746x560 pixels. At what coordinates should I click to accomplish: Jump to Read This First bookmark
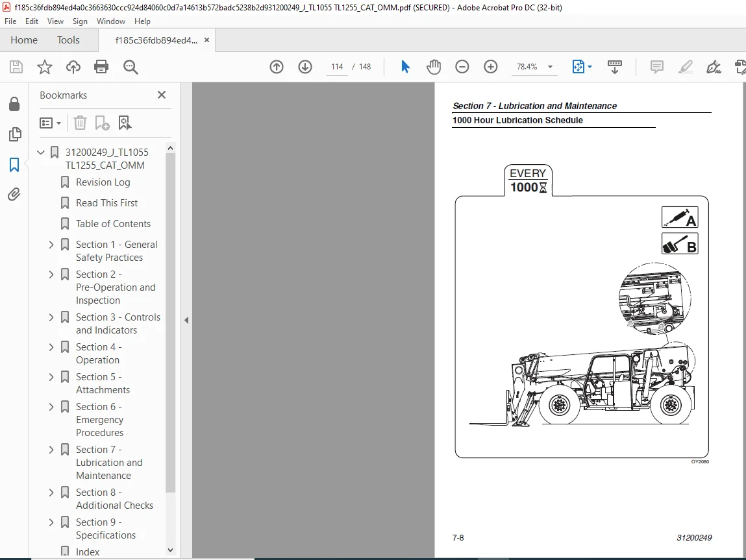[x=106, y=203]
